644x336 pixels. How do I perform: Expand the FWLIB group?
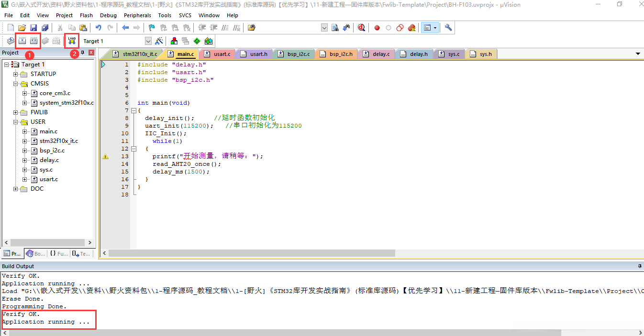pyautogui.click(x=16, y=112)
